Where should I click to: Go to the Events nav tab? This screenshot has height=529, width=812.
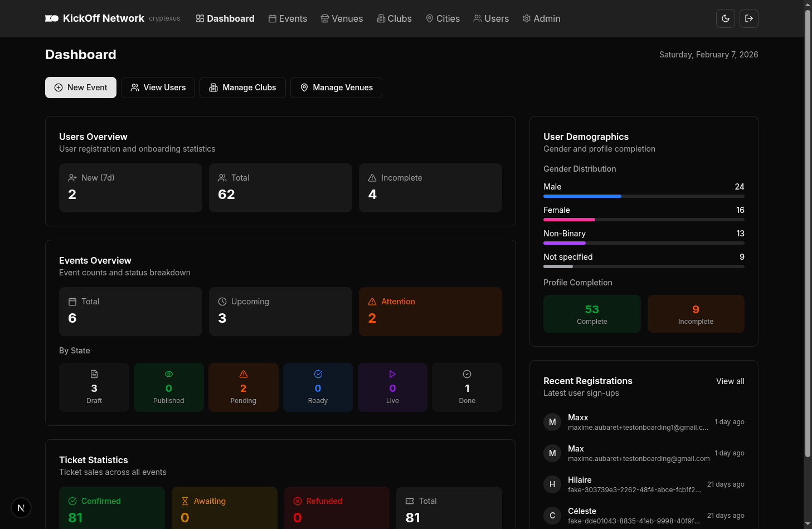coord(288,18)
